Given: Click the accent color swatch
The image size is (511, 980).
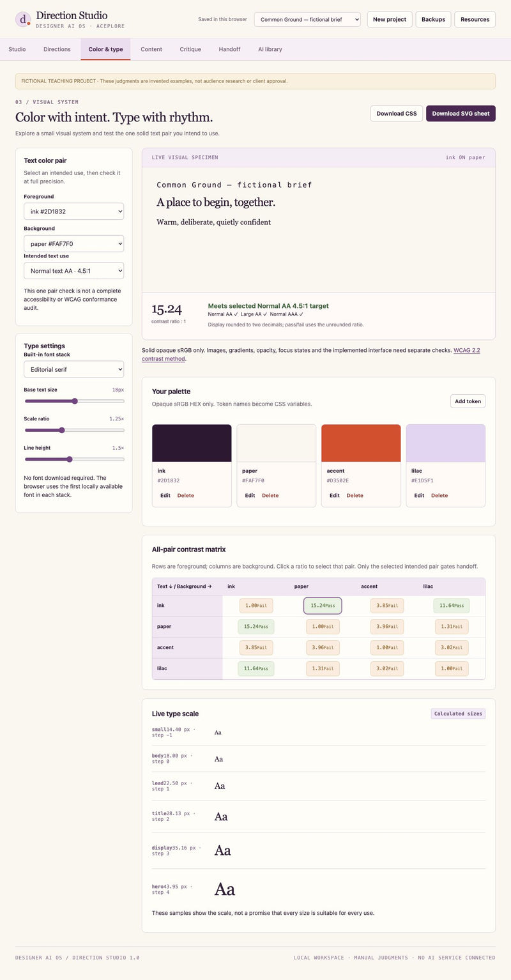Looking at the screenshot, I should (x=361, y=443).
